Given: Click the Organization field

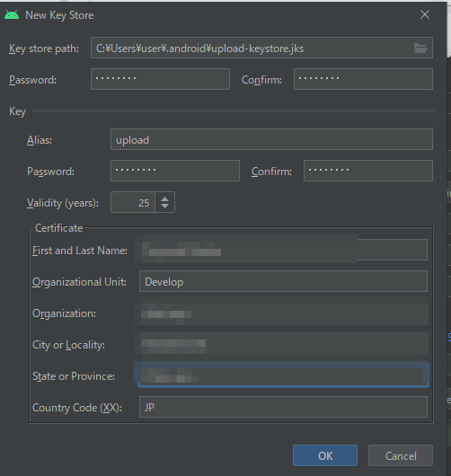Looking at the screenshot, I should coord(283,313).
